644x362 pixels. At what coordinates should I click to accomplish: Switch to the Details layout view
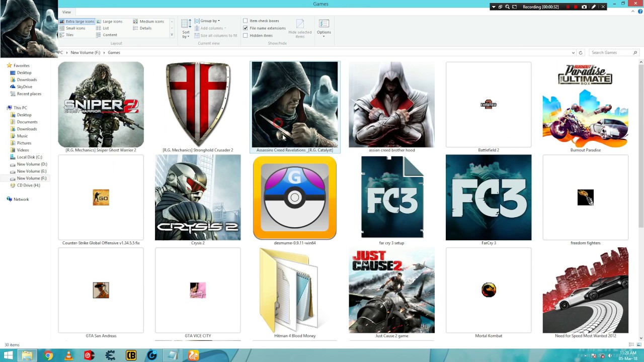(145, 28)
